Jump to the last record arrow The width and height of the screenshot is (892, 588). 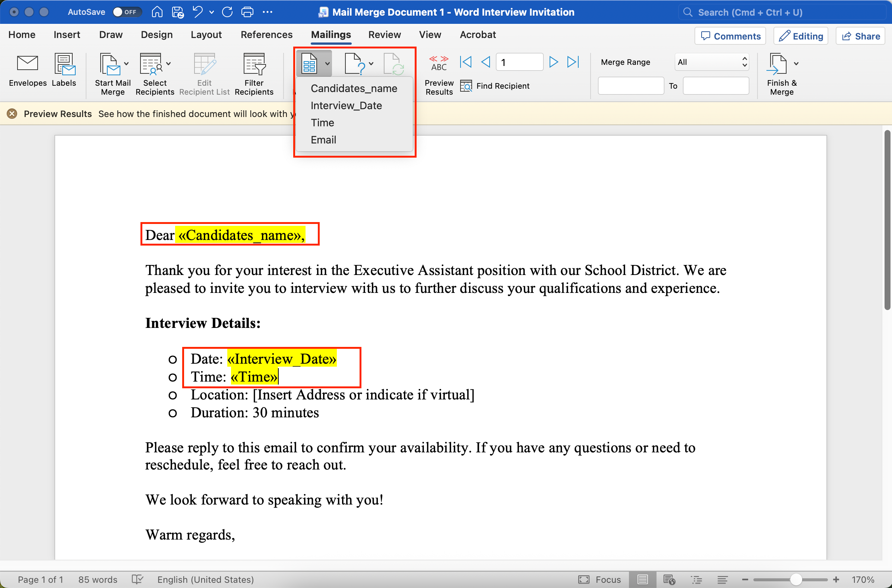tap(573, 62)
